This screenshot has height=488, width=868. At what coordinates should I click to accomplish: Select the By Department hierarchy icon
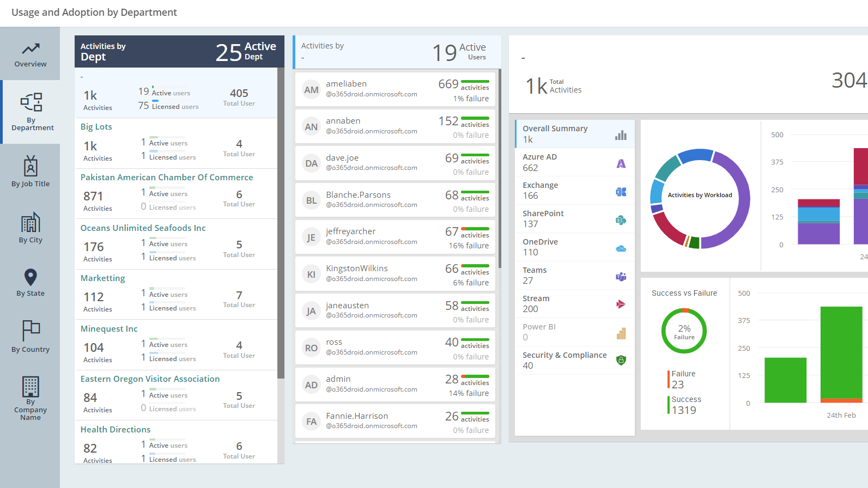click(31, 102)
